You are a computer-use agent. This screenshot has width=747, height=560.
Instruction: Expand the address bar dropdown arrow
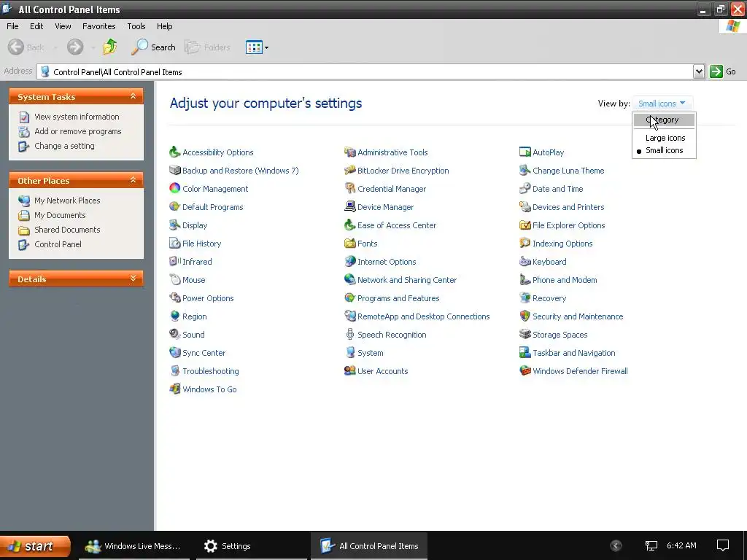click(x=698, y=71)
